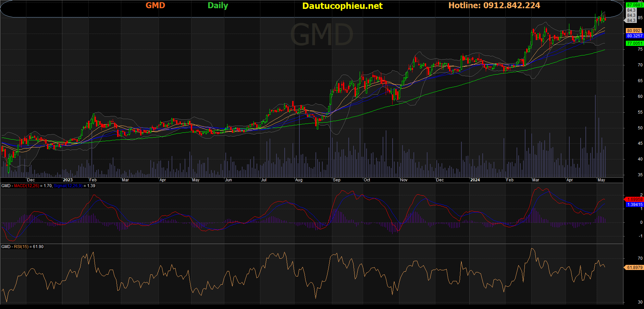The image size is (644, 309).
Task: Click the red 1.69958 MACD value tag
Action: (634, 199)
